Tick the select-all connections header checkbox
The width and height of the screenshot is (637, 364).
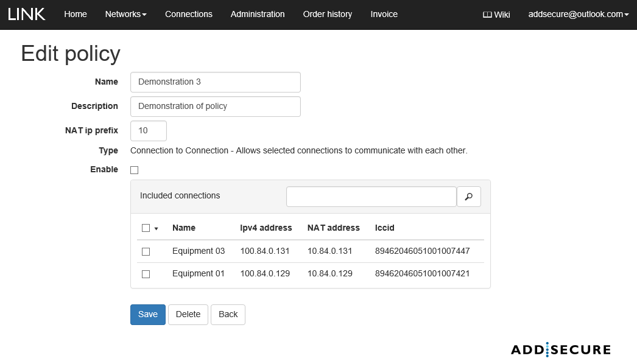(146, 228)
